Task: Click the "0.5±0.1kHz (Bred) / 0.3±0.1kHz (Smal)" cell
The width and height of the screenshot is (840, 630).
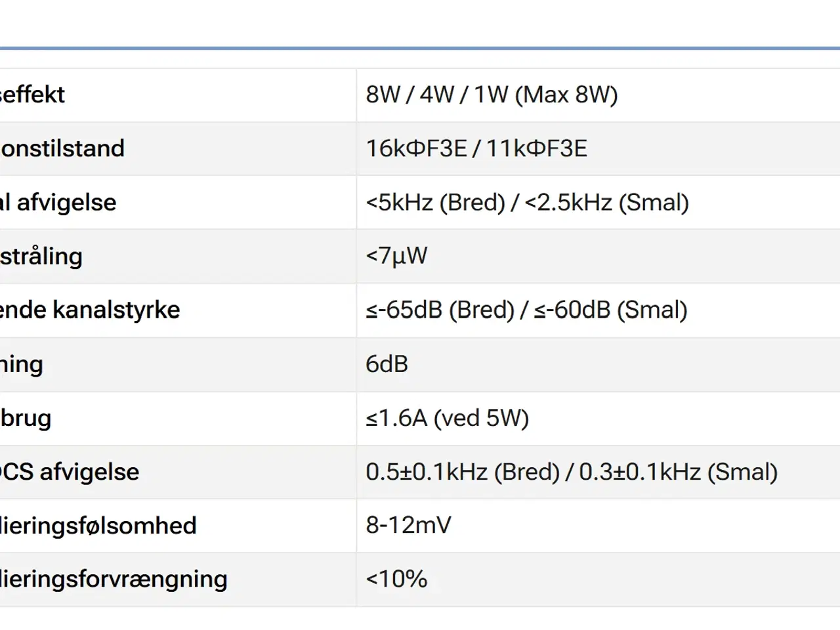Action: [x=571, y=472]
